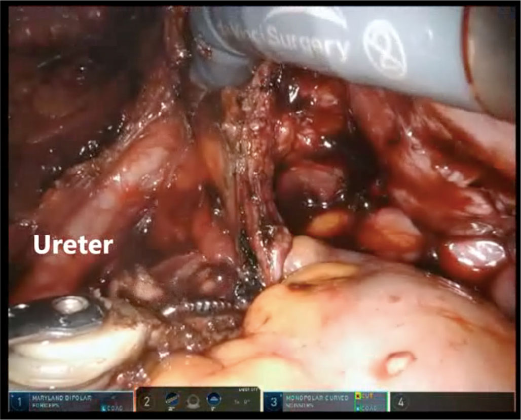
Task: Select the Monopolar Curved Scissors label
Action: pyautogui.click(x=316, y=401)
